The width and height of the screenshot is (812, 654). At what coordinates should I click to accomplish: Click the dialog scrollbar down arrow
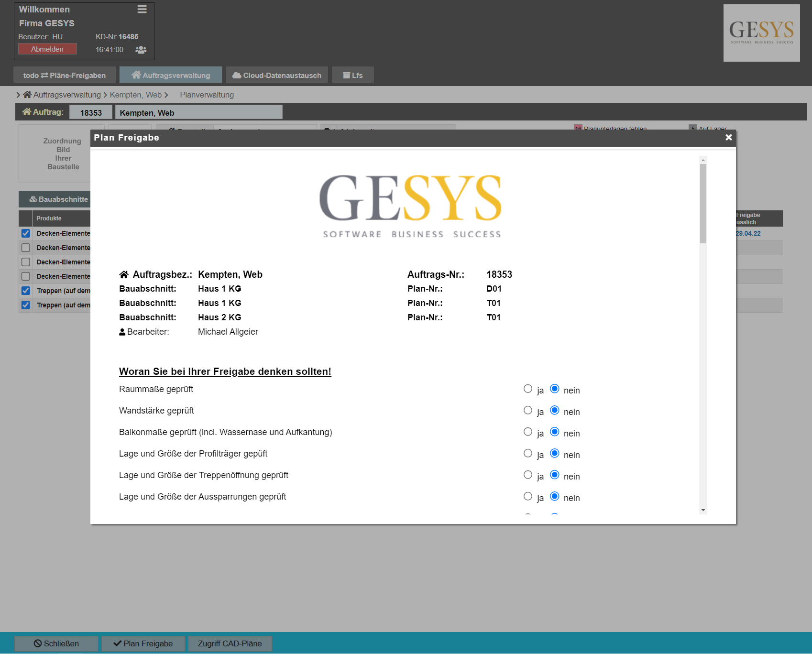[x=703, y=510]
